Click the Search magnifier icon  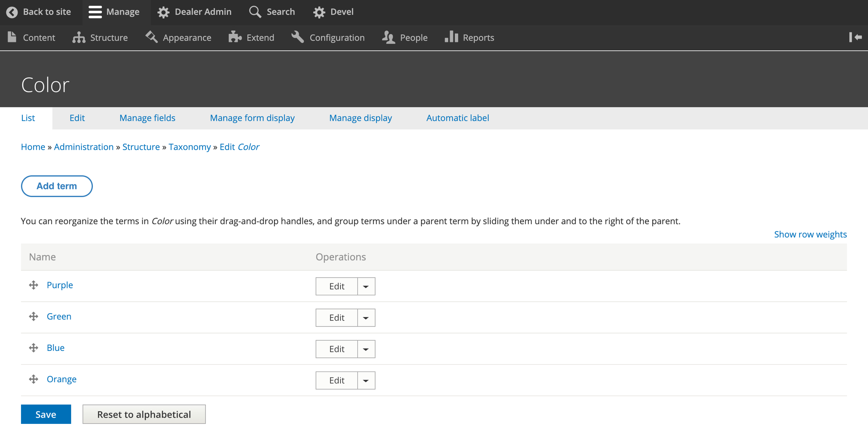point(255,12)
